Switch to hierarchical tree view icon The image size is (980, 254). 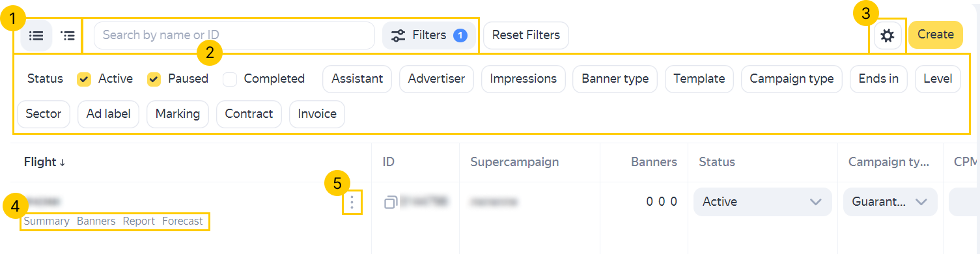point(68,35)
